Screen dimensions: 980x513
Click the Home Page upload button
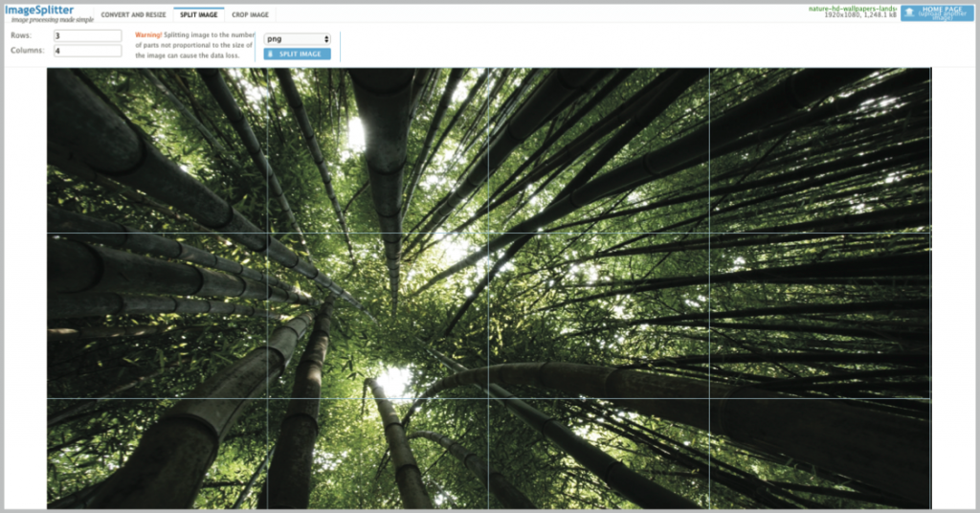pyautogui.click(x=937, y=13)
